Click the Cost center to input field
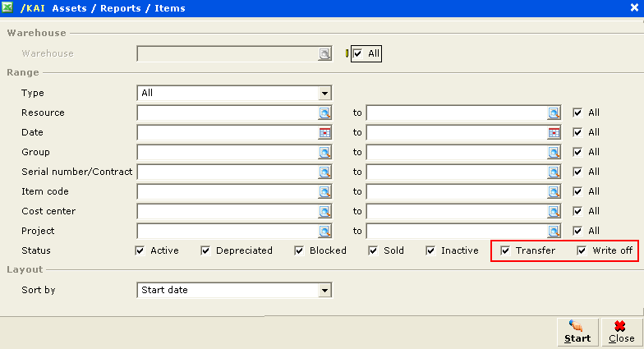 457,212
